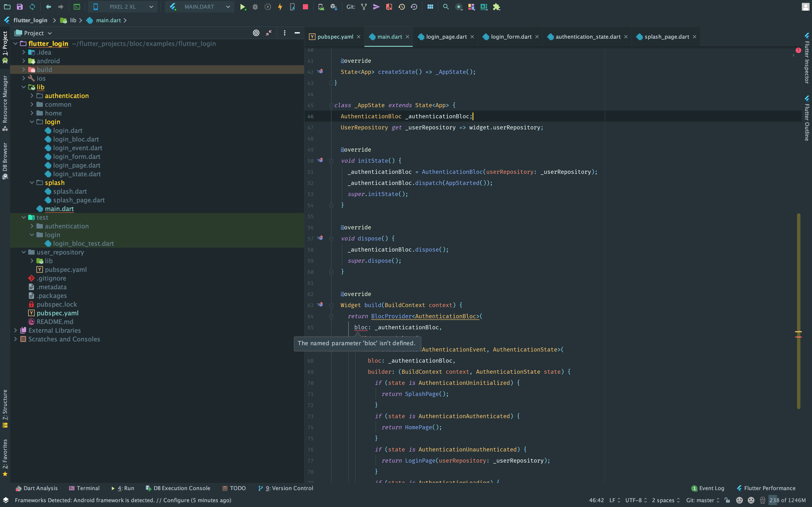Click the search magnifier in the toolbar
This screenshot has width=812, height=507.
(x=446, y=7)
